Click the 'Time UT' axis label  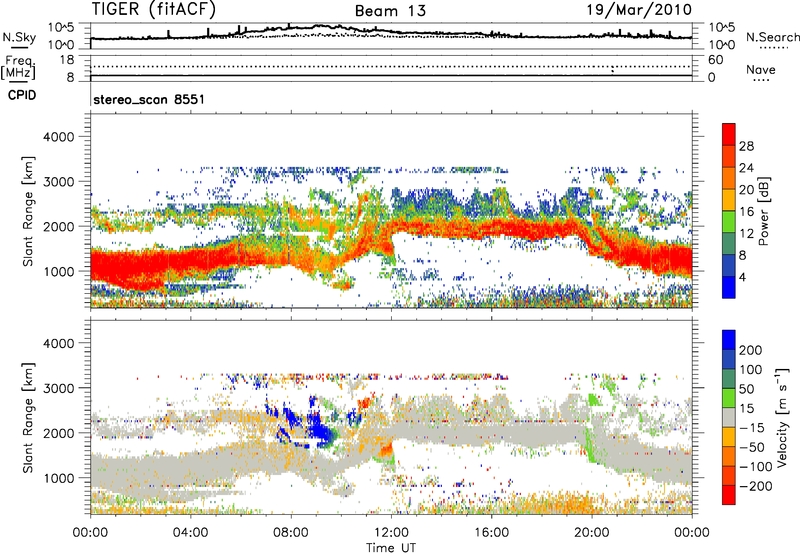coord(391,548)
